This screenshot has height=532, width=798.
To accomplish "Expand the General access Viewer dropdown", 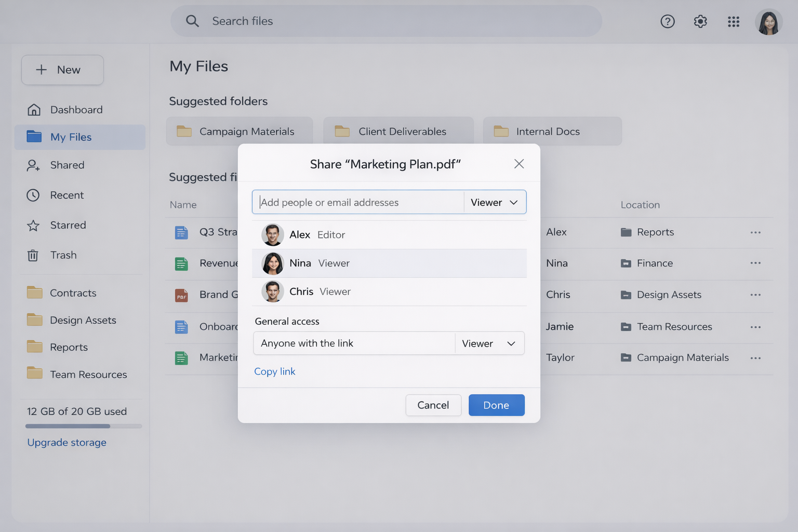I will (489, 343).
